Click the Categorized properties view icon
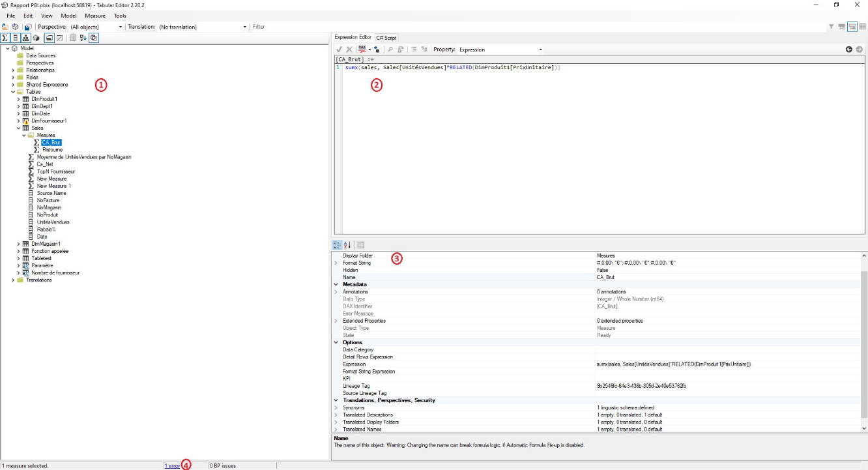Image resolution: width=868 pixels, height=470 pixels. [x=337, y=245]
